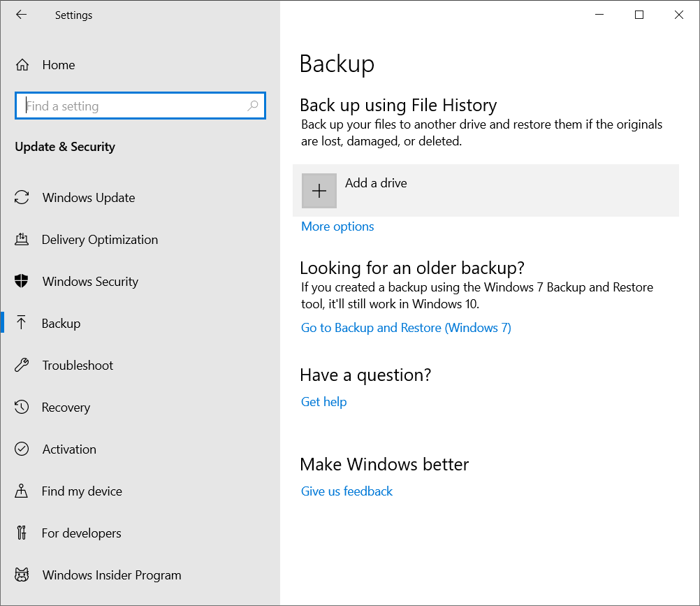
Task: Click the Backup page title
Action: click(x=337, y=64)
